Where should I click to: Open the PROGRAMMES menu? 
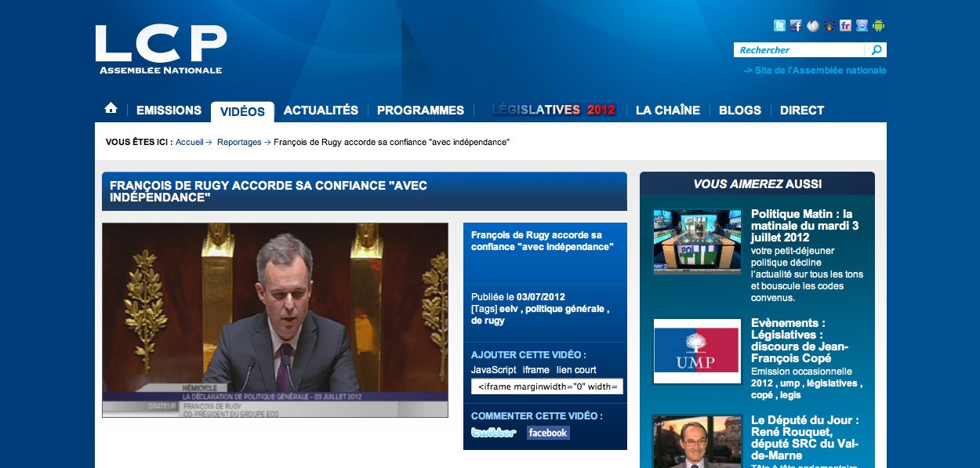(420, 110)
